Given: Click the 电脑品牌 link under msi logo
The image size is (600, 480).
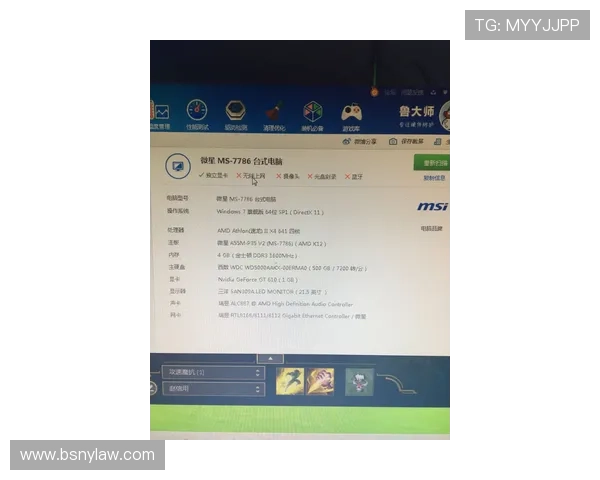Looking at the screenshot, I should (431, 229).
